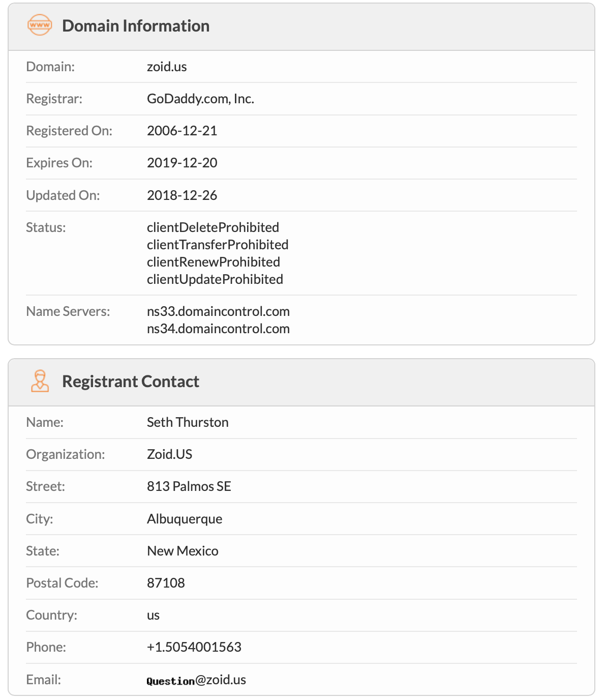The height and width of the screenshot is (700, 606).
Task: Click the clientTransferProhibited status
Action: coord(218,245)
